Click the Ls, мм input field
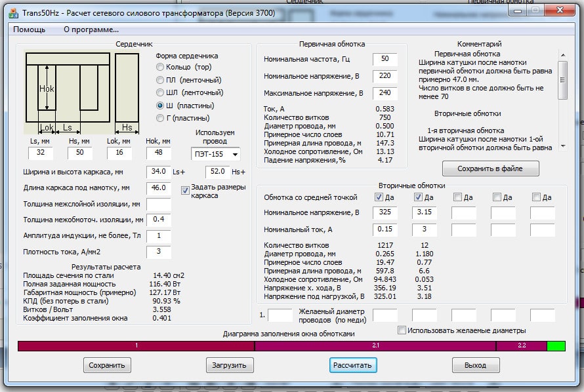584x392 pixels. point(41,153)
